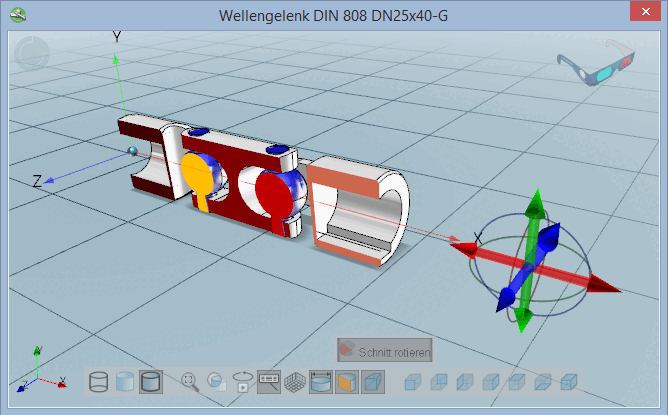Toggle shaded-with-edges cylinder display mode
The width and height of the screenshot is (668, 415).
point(151,382)
